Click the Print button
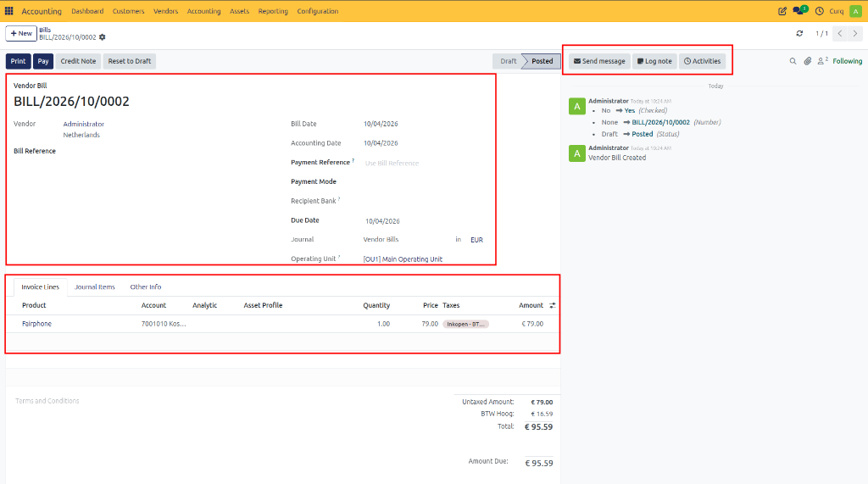Image resolution: width=868 pixels, height=484 pixels. (x=19, y=61)
